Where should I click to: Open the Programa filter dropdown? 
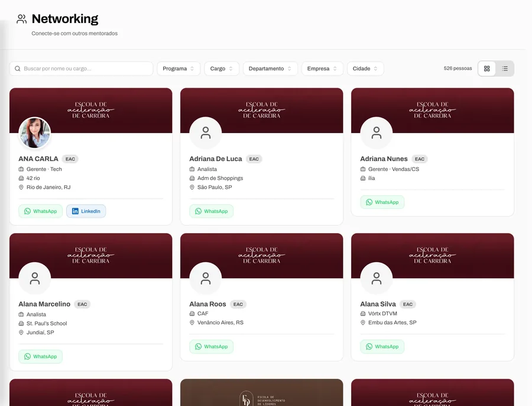click(x=179, y=69)
